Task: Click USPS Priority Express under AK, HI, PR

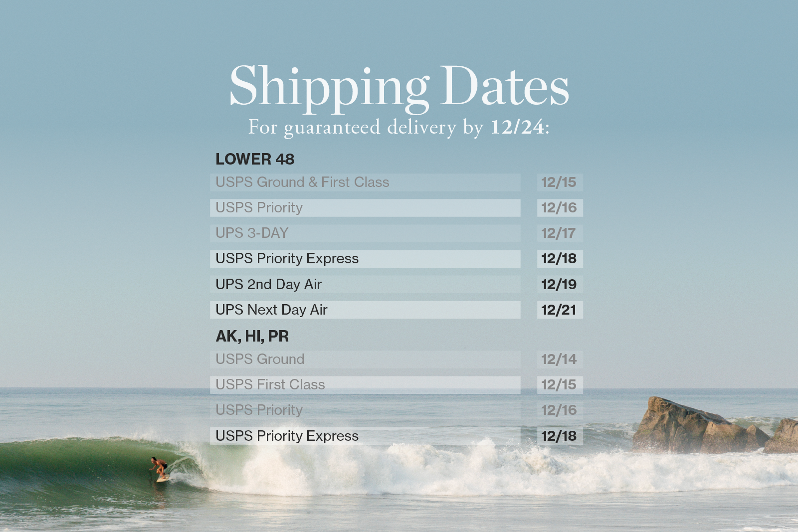Action: click(365, 436)
